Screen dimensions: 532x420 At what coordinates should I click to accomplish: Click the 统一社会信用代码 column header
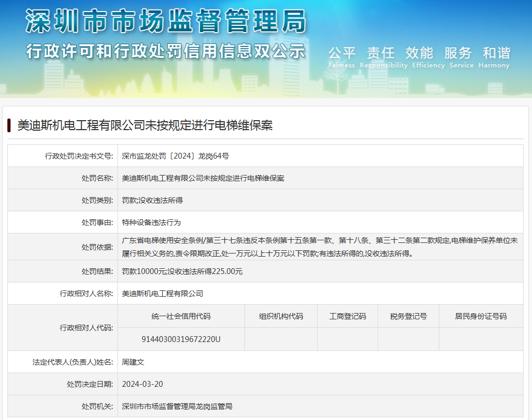181,316
